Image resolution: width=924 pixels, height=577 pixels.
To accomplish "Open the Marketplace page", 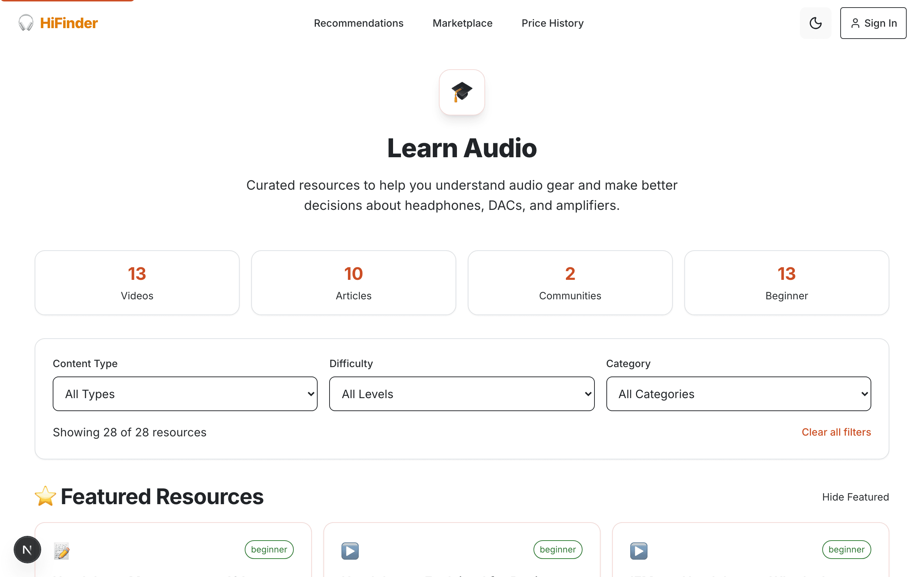I will (x=462, y=23).
